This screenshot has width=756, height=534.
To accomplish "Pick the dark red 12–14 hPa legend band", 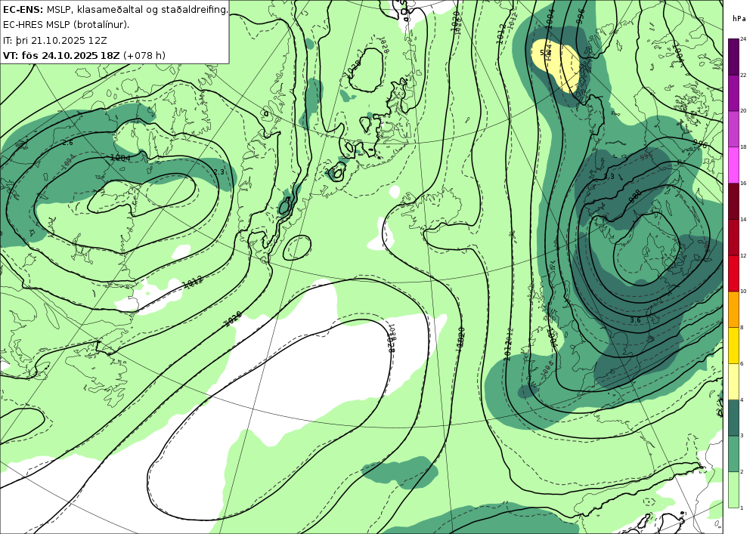I will 734,237.
